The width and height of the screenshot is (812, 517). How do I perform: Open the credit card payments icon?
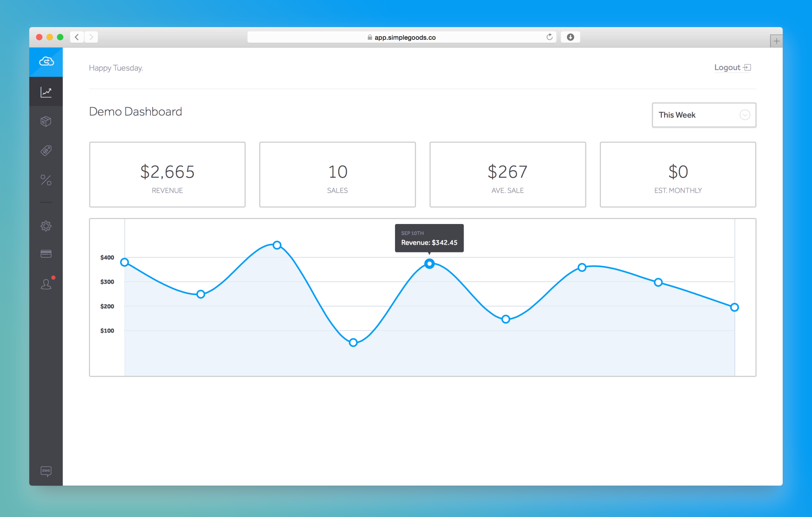(46, 254)
